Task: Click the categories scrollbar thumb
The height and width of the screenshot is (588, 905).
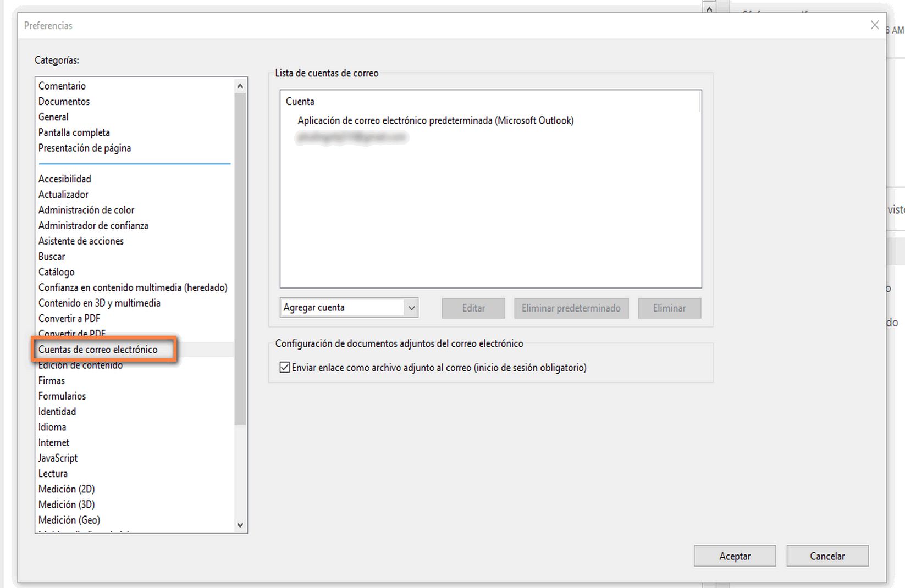Action: (x=240, y=258)
